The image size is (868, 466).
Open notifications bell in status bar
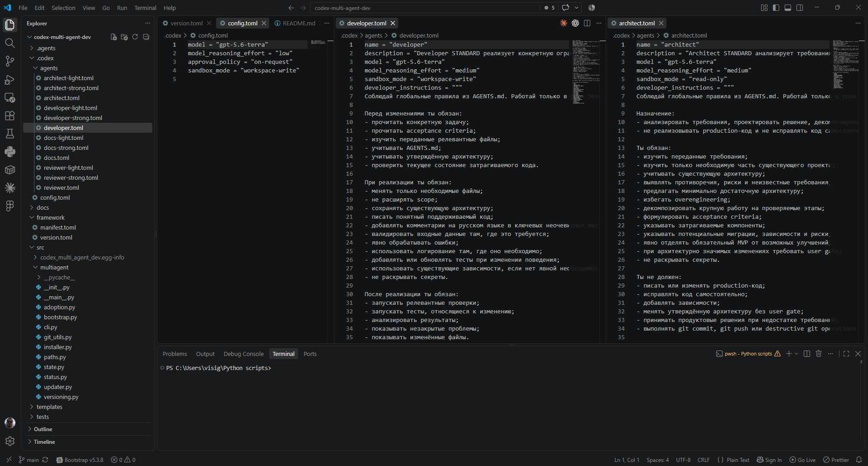[x=858, y=460]
